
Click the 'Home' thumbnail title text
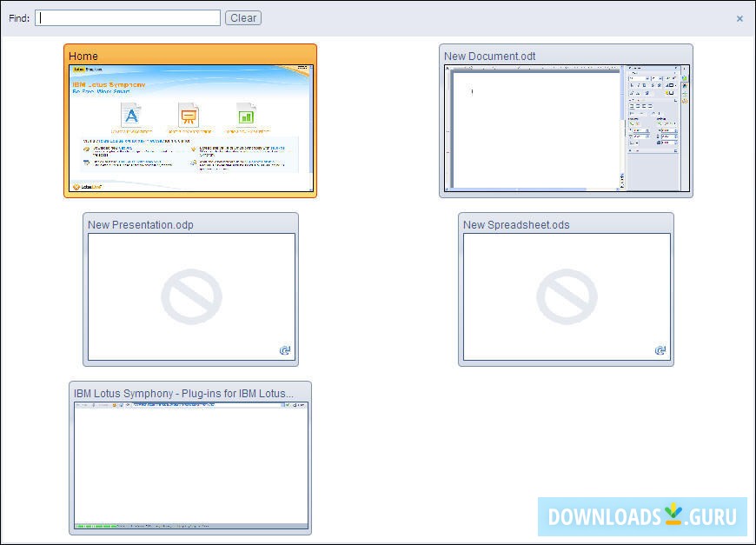83,56
